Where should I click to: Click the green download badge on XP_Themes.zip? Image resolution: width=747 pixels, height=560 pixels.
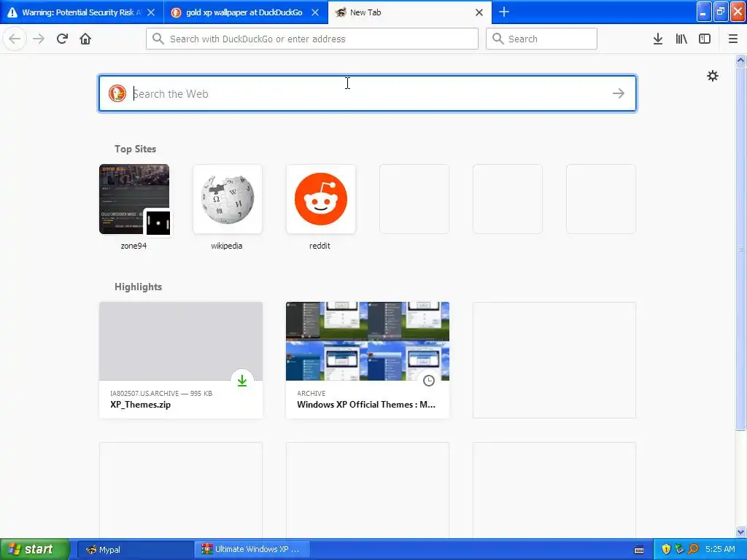click(x=242, y=381)
